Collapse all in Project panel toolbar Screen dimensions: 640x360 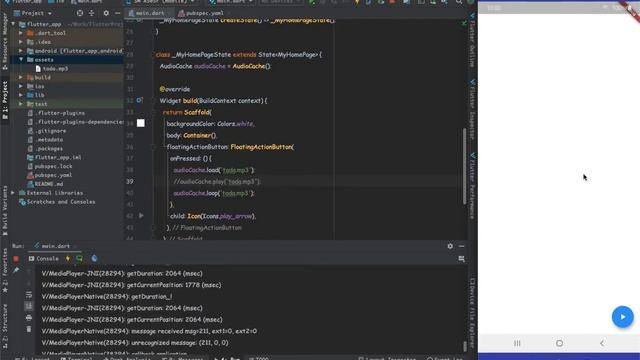(x=91, y=13)
